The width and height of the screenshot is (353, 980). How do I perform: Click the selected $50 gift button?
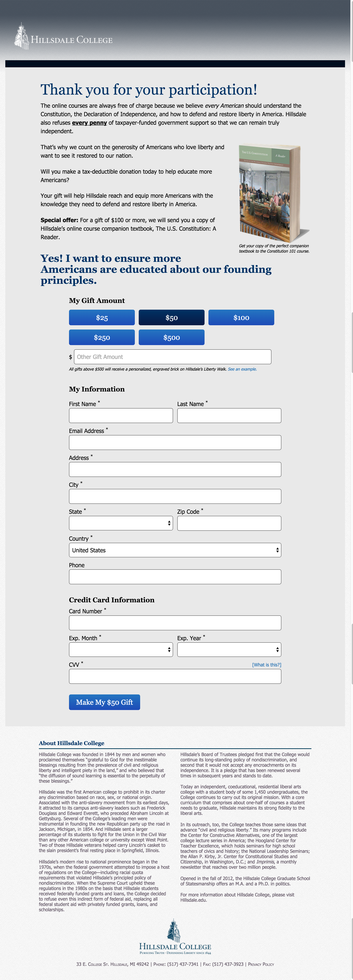click(171, 318)
